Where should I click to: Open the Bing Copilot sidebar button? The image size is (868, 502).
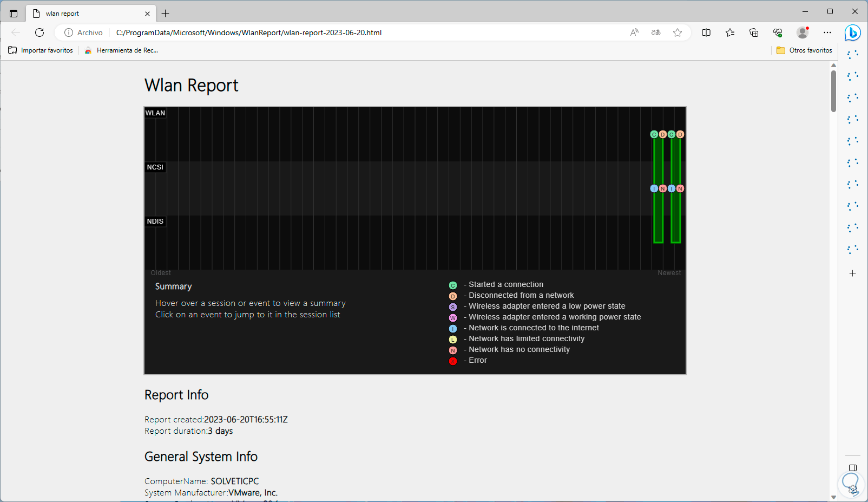[853, 32]
